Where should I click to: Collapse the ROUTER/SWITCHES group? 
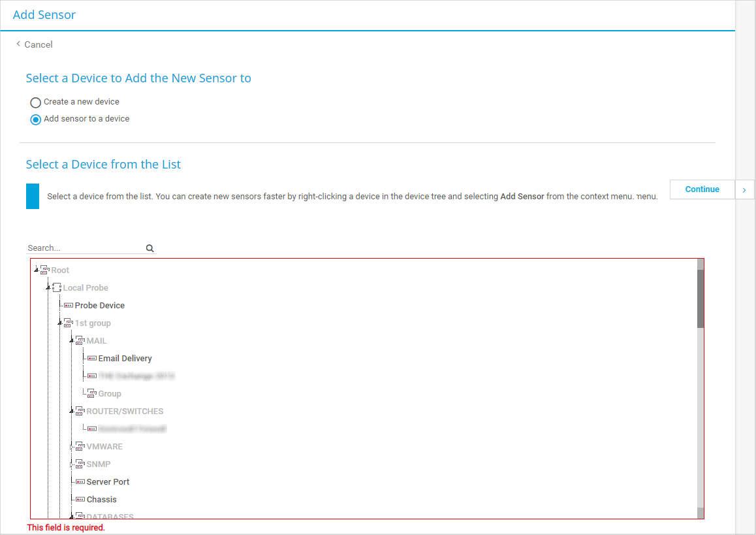pyautogui.click(x=72, y=412)
